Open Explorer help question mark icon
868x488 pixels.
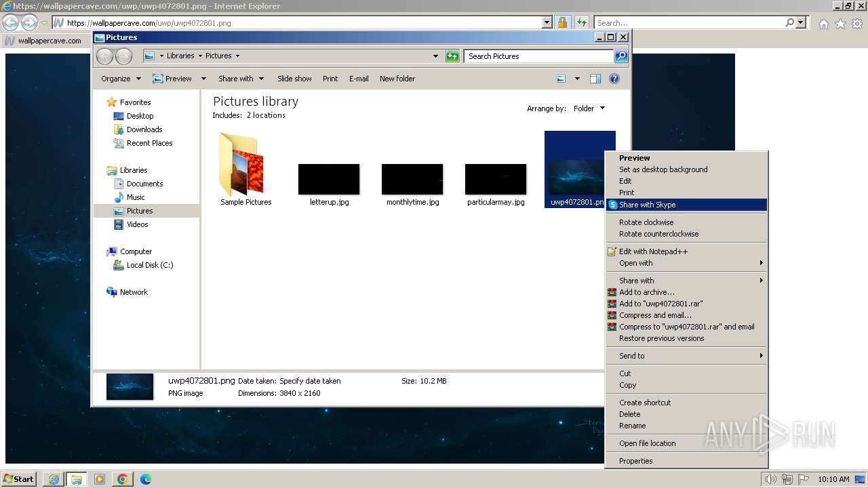click(614, 79)
